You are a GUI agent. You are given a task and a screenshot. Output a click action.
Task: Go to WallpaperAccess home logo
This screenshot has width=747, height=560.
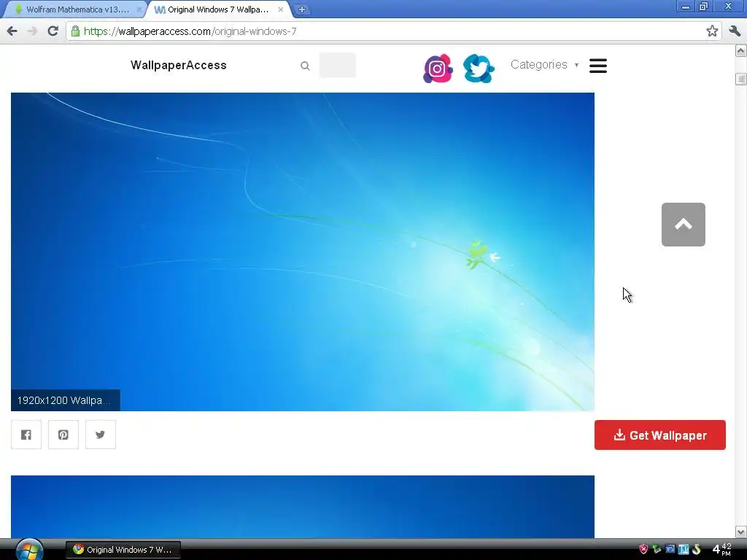(x=179, y=65)
